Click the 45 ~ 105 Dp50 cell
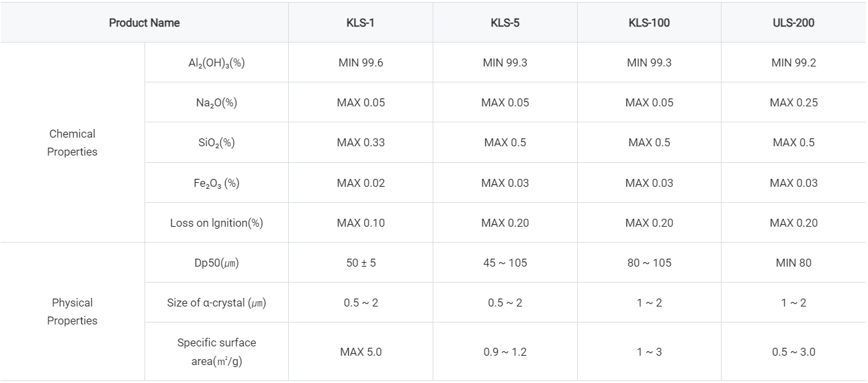Viewport: 868px width, 383px height. click(x=505, y=263)
